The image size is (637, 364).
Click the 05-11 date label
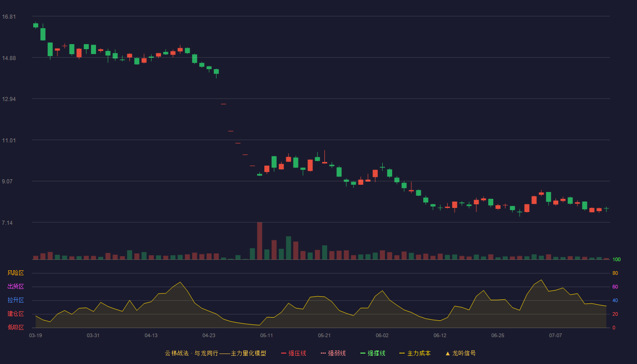(267, 335)
